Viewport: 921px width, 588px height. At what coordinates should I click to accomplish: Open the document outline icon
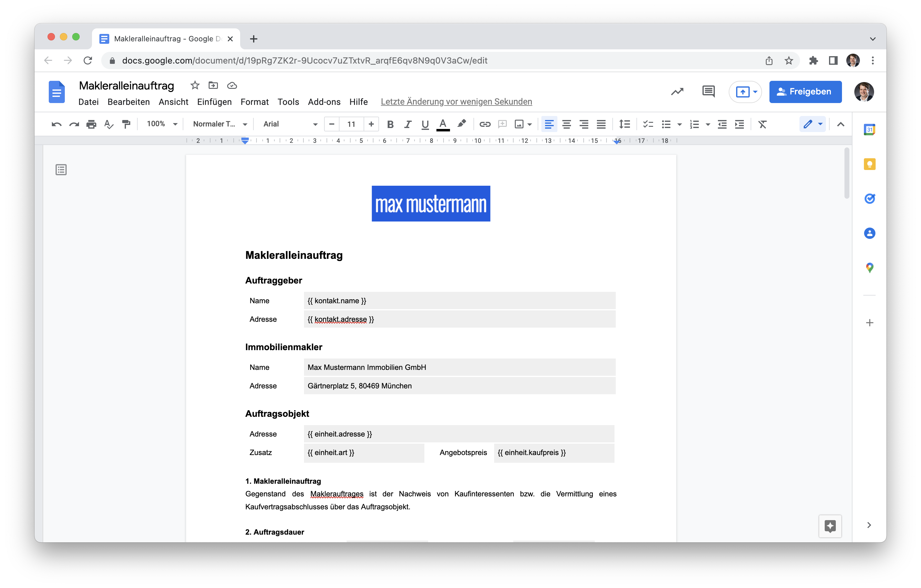pos(61,170)
